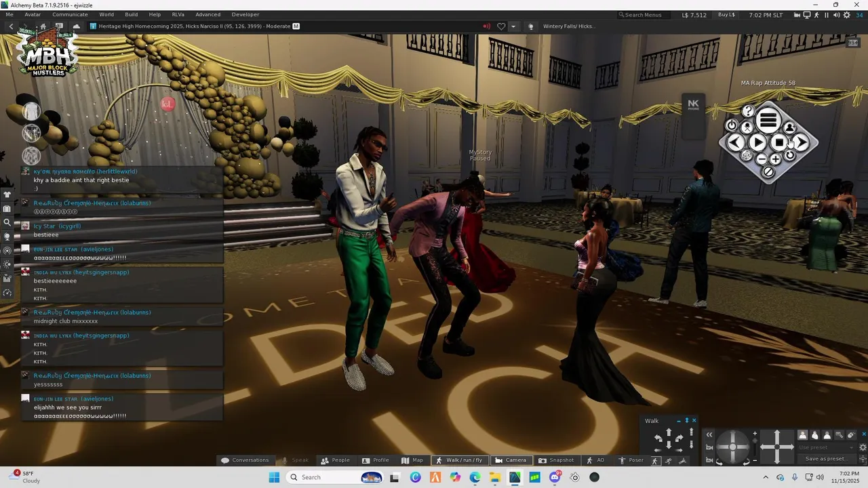Click the Search Menus field
Screen dimensions: 868x488
644,15
